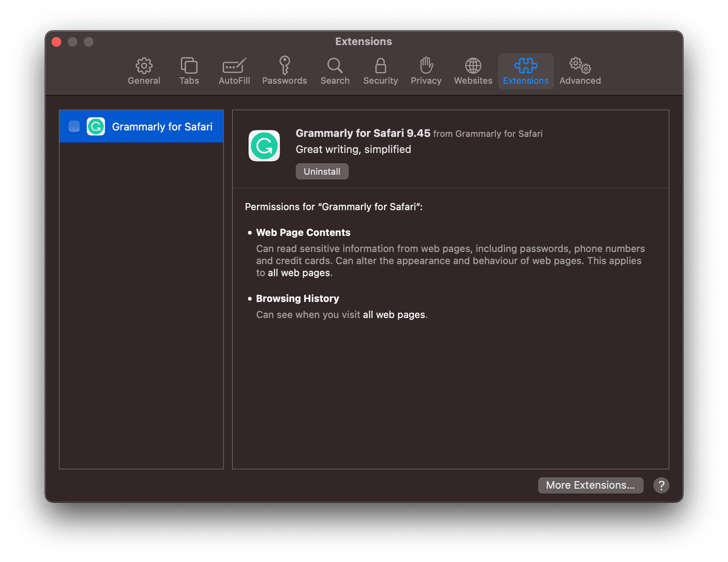The height and width of the screenshot is (562, 728).
Task: Open the Passwords key icon pane
Action: click(x=285, y=71)
